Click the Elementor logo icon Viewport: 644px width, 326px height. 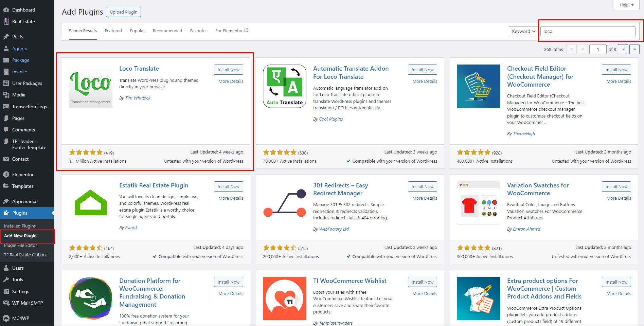(x=6, y=175)
